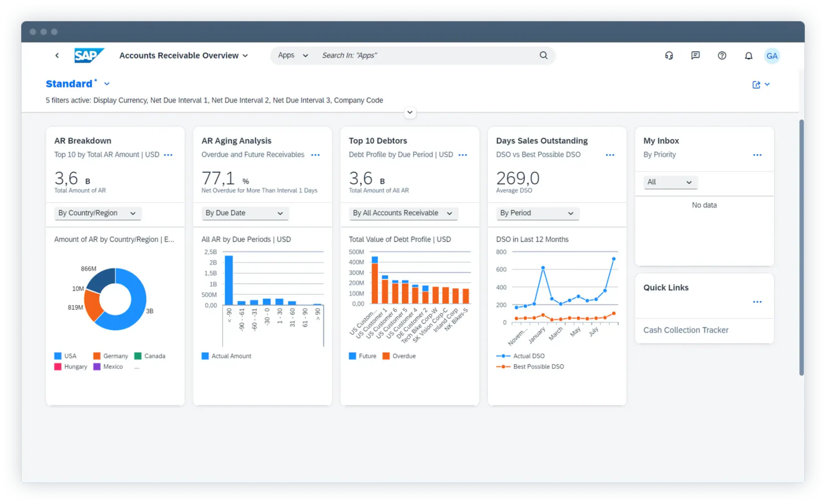Click the 3,6 B Total Amount of AR value
This screenshot has height=504, width=826.
pos(73,178)
